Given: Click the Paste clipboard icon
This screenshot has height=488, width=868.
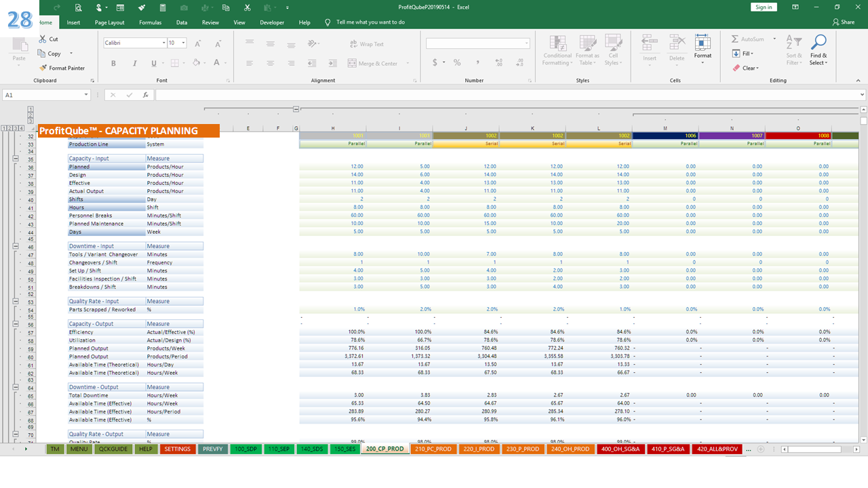Looking at the screenshot, I should [19, 45].
